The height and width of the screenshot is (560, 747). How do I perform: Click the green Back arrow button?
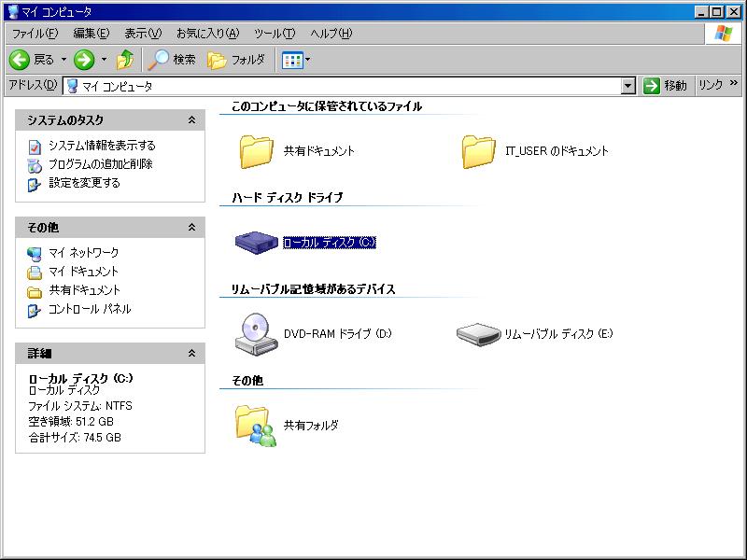click(x=21, y=60)
